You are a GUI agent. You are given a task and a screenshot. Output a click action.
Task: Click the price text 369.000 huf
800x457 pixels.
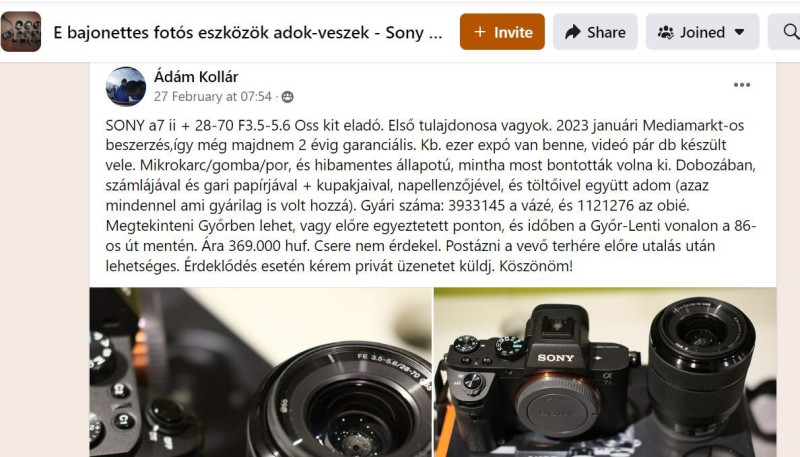268,246
